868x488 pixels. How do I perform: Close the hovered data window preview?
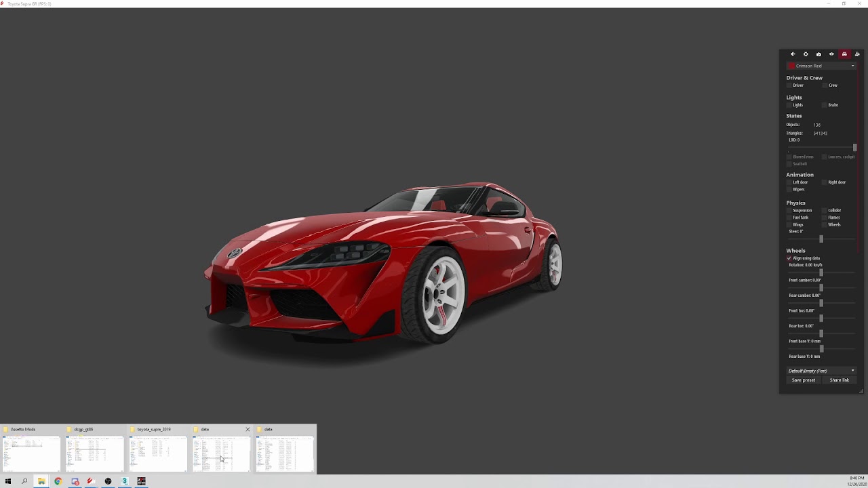pos(248,429)
